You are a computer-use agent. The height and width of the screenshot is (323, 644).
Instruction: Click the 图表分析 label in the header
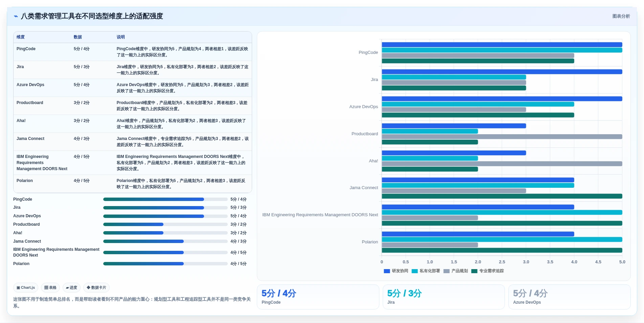click(x=621, y=16)
